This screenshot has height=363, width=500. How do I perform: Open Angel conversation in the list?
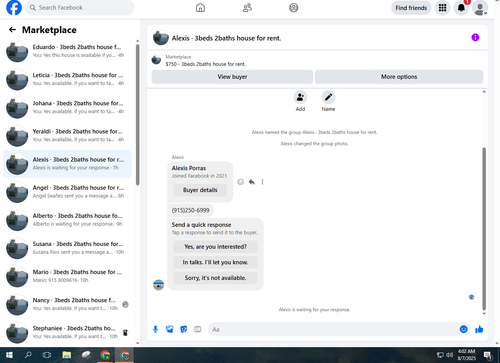(67, 192)
